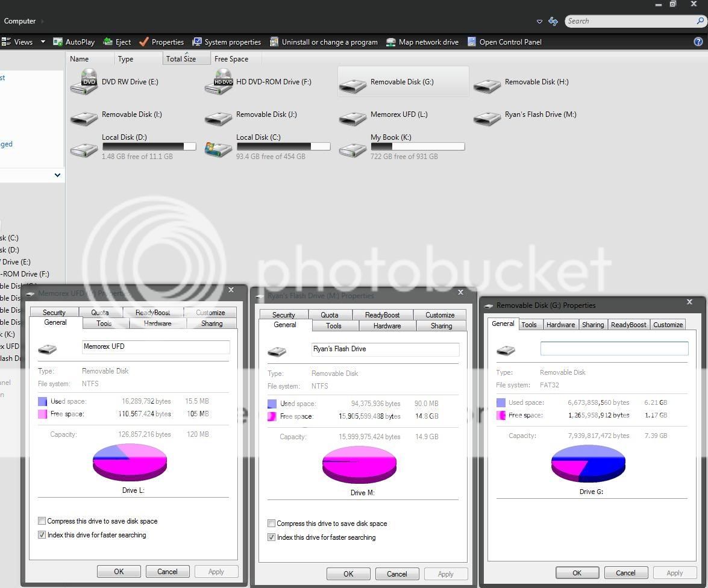
Task: Open Control Panel from the toolbar
Action: pos(504,42)
